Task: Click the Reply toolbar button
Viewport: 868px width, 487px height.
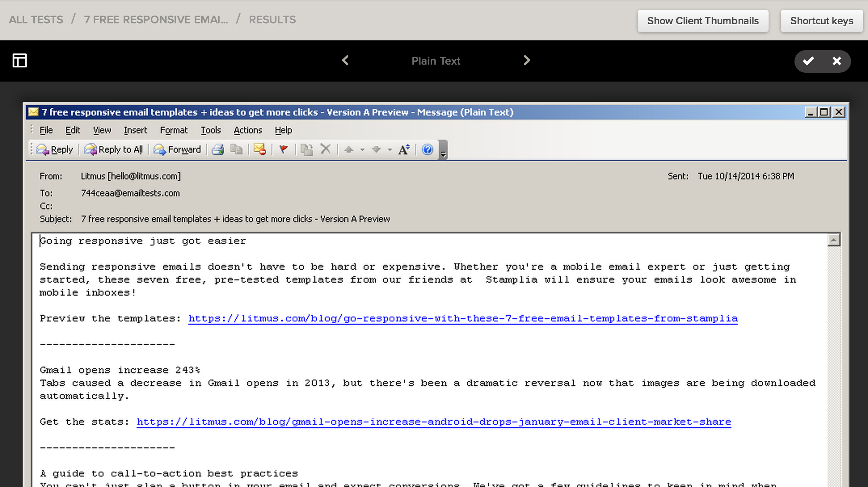Action: click(x=55, y=150)
